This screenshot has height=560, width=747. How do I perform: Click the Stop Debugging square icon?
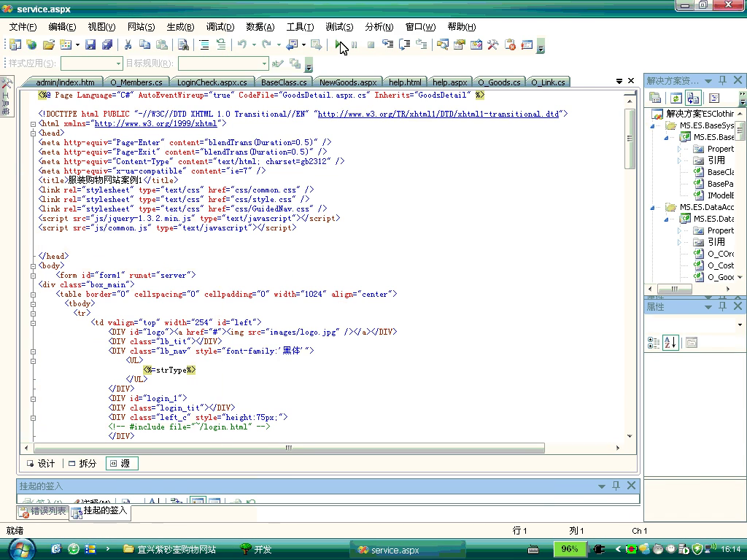(x=371, y=44)
